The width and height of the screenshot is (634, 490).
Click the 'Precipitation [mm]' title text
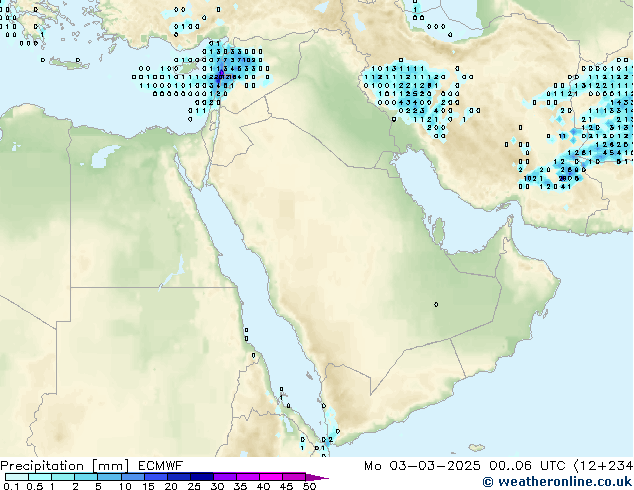(x=65, y=466)
